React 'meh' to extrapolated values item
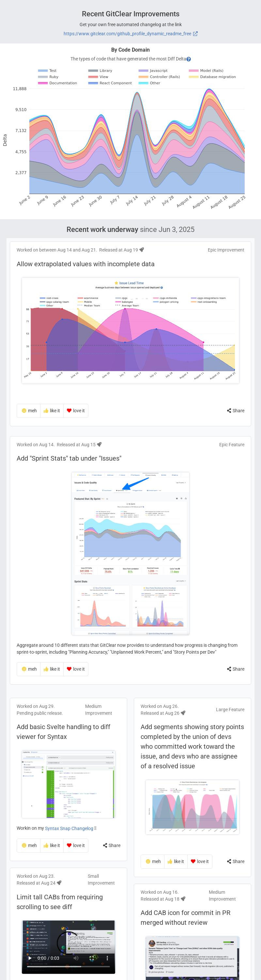Viewport: 261px width, 980px height. pyautogui.click(x=29, y=411)
